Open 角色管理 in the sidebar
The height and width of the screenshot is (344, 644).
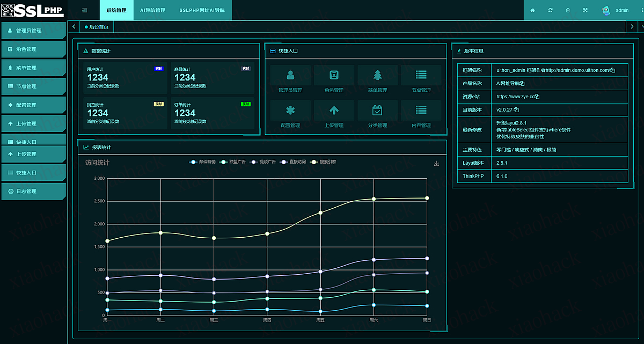(33, 49)
